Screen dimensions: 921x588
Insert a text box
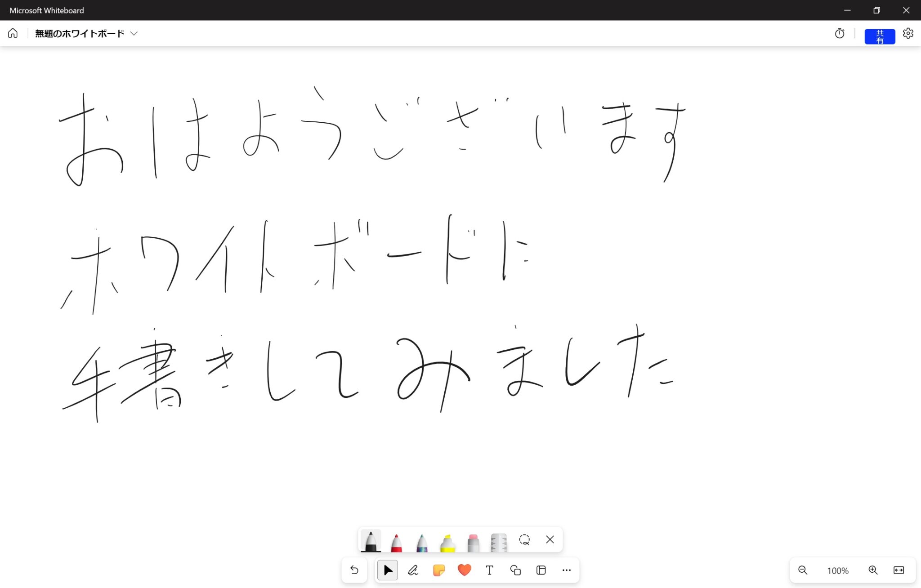pos(490,570)
